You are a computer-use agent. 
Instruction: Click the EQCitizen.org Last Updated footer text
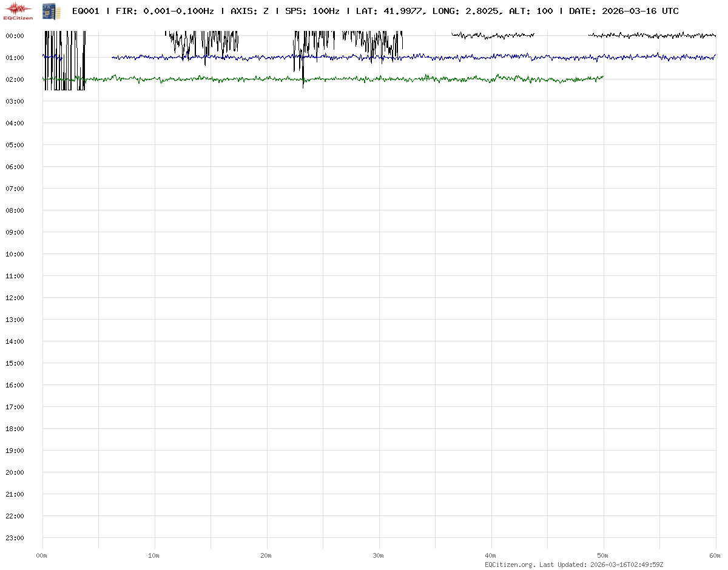pos(574,564)
